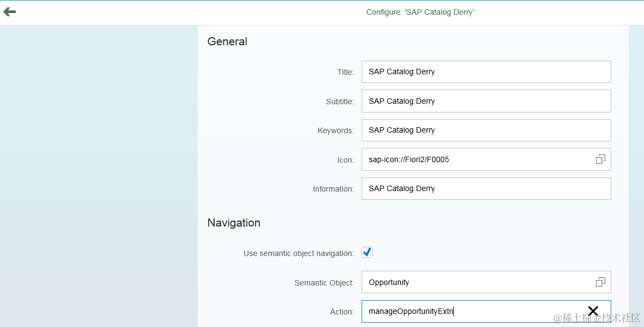644x327 pixels.
Task: Click inside the manageOpportunityExtn Action field
Action: click(x=470, y=311)
